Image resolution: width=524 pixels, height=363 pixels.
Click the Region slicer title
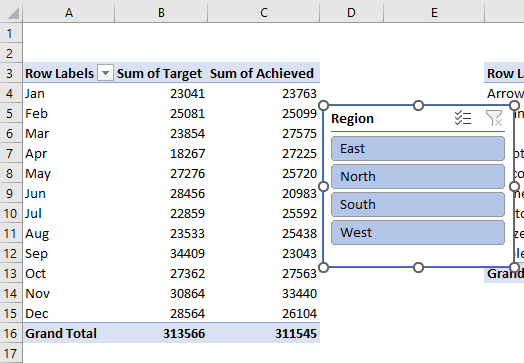(352, 119)
